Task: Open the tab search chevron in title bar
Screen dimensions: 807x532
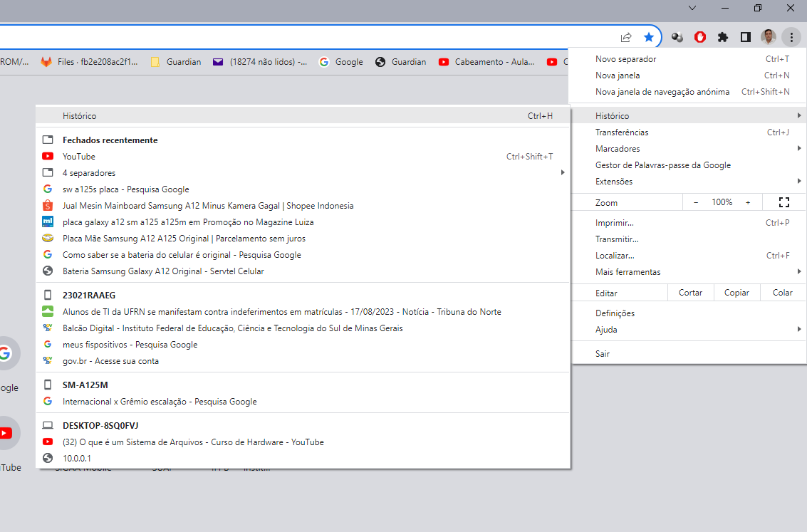Action: pos(692,8)
